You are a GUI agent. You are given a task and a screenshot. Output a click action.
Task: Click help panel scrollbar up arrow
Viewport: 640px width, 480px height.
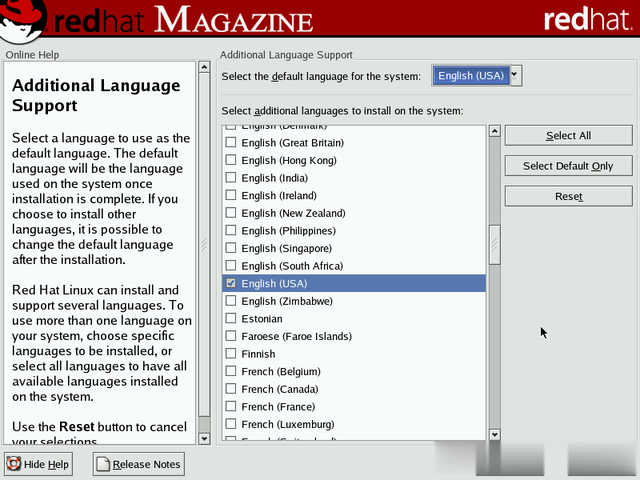(x=204, y=67)
